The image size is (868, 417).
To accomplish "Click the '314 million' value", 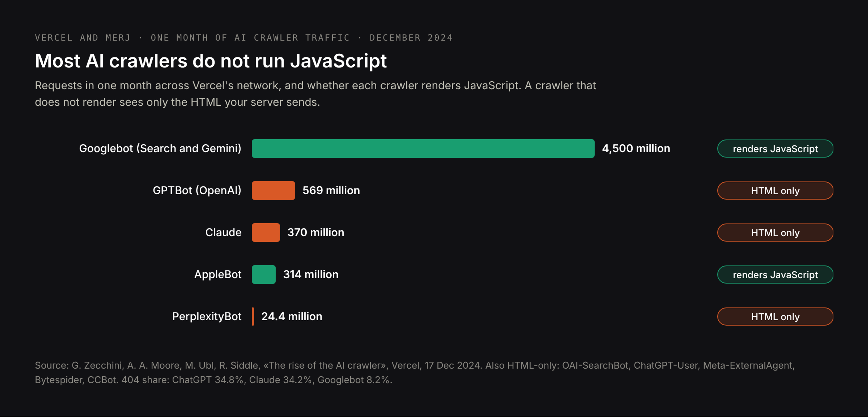I will (311, 274).
